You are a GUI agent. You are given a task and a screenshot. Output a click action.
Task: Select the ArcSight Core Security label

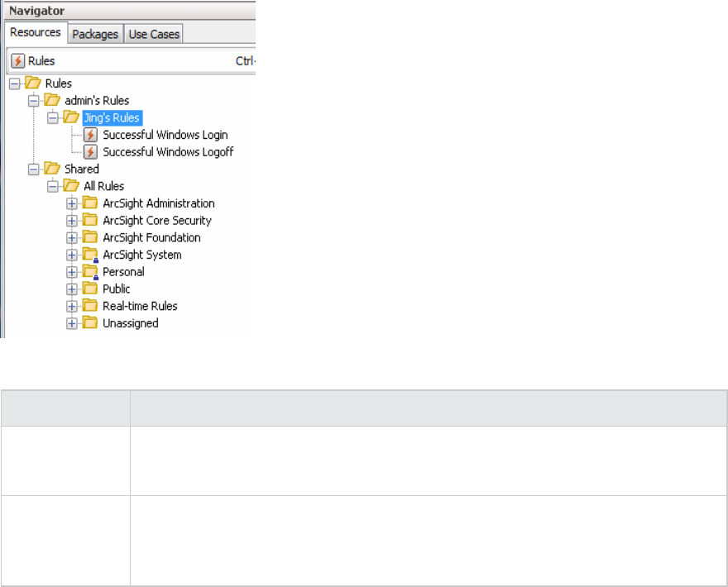157,221
